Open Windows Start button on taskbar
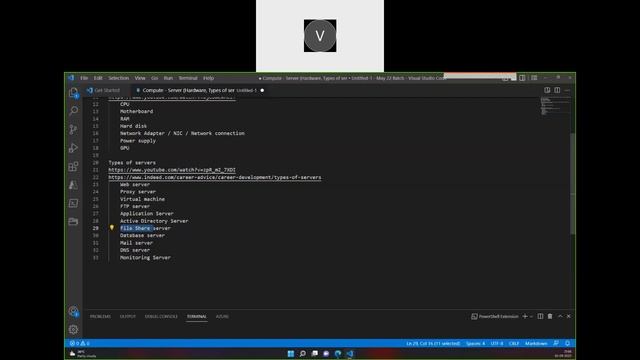The image size is (640, 360). 291,353
